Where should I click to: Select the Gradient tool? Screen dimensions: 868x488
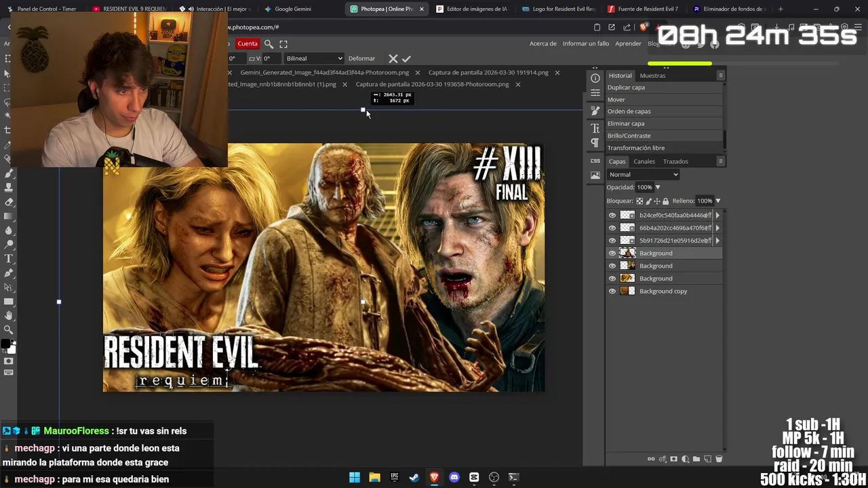(x=8, y=216)
